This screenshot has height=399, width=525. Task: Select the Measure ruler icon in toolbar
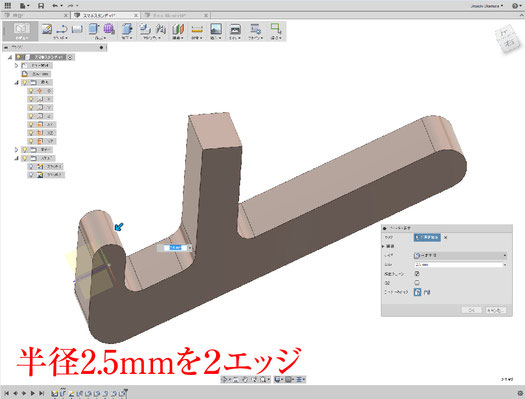197,29
